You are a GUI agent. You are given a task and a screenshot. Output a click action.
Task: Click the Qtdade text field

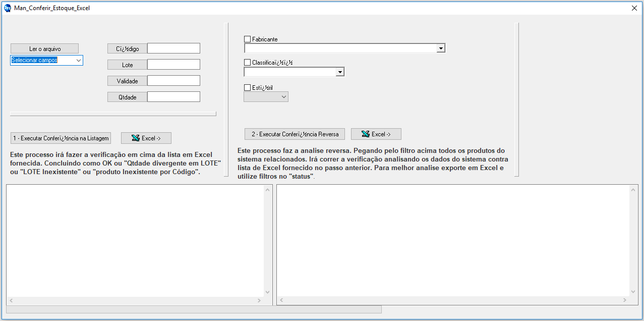click(173, 97)
